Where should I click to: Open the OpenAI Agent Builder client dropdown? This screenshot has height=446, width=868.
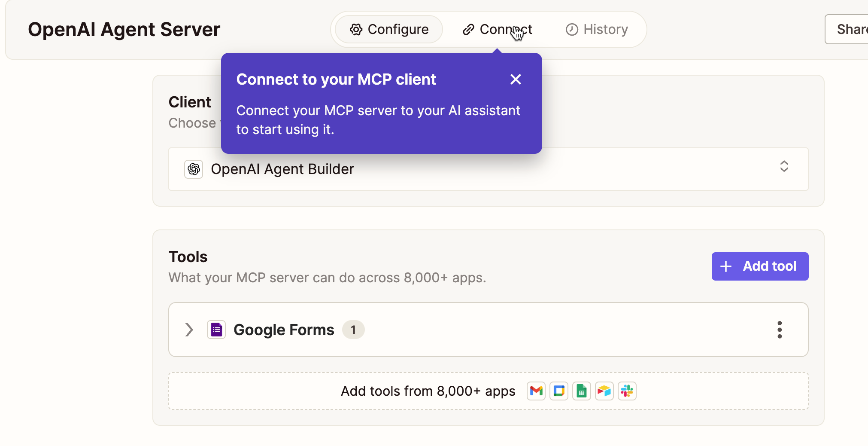[x=489, y=169]
